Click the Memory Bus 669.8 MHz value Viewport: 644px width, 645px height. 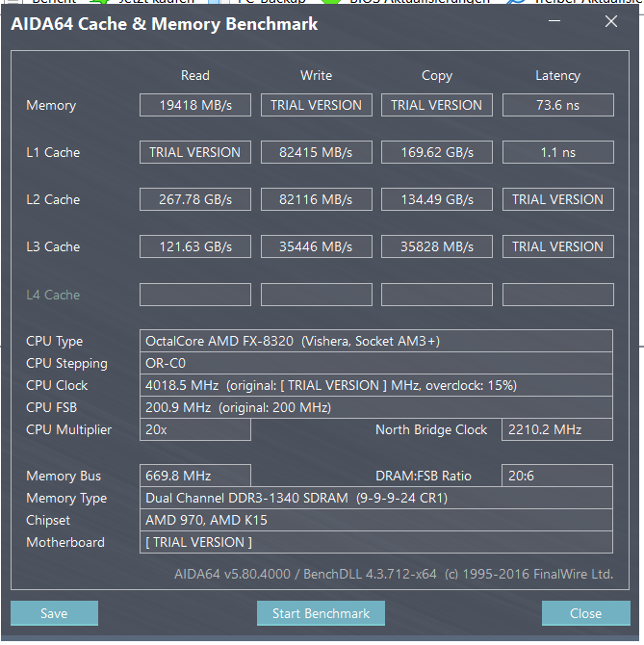pos(195,476)
